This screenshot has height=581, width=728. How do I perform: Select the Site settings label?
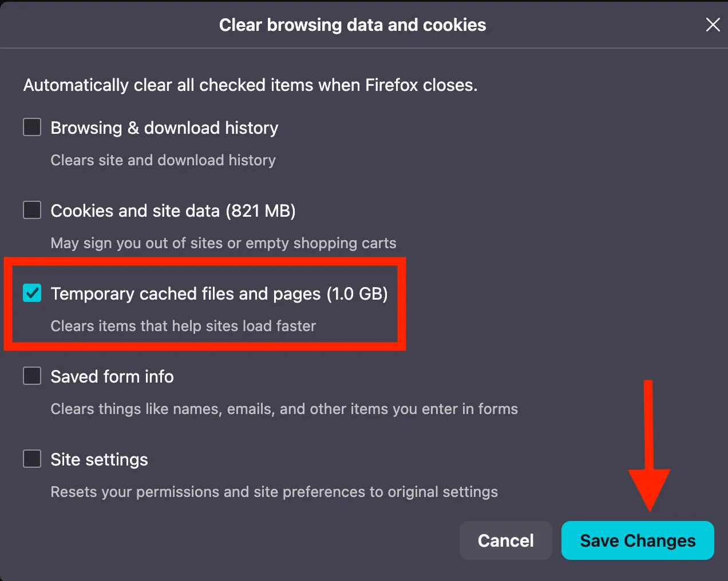coord(99,459)
